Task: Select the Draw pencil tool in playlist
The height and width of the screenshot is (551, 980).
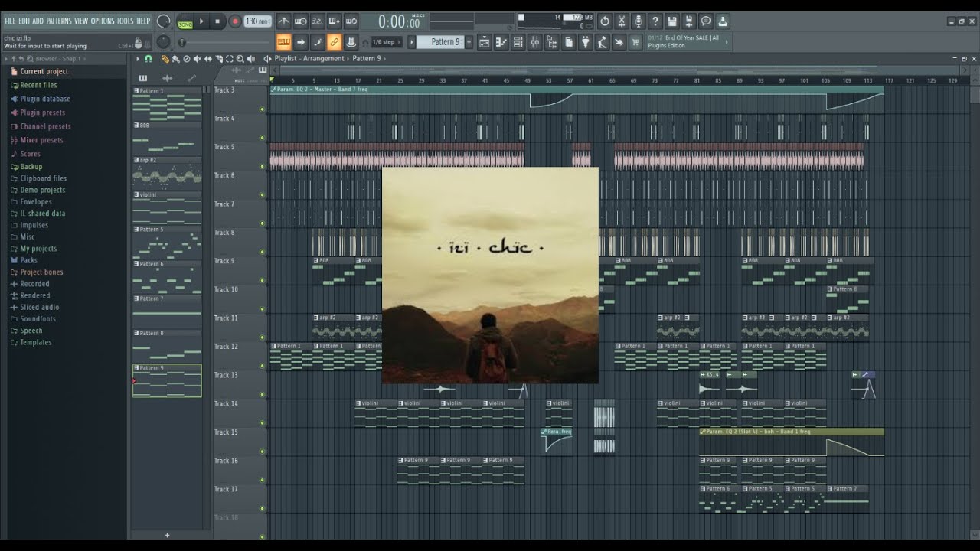Action: pos(165,58)
